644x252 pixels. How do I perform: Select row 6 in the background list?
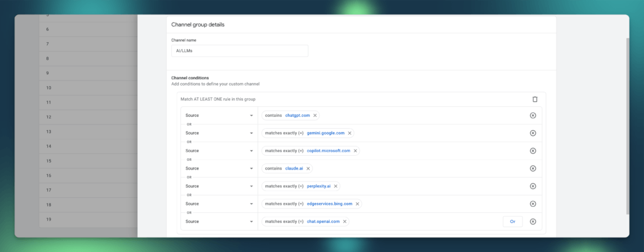coord(88,29)
